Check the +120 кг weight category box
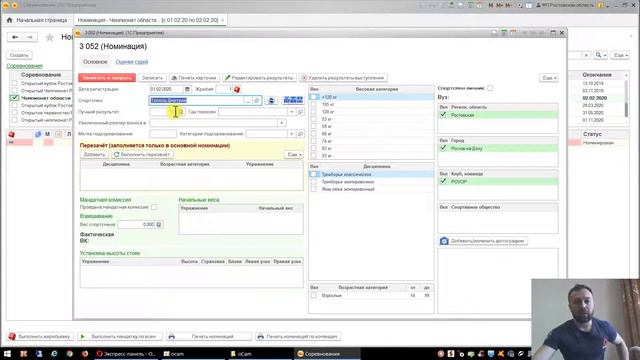This screenshot has height=360, width=640. tap(313, 97)
